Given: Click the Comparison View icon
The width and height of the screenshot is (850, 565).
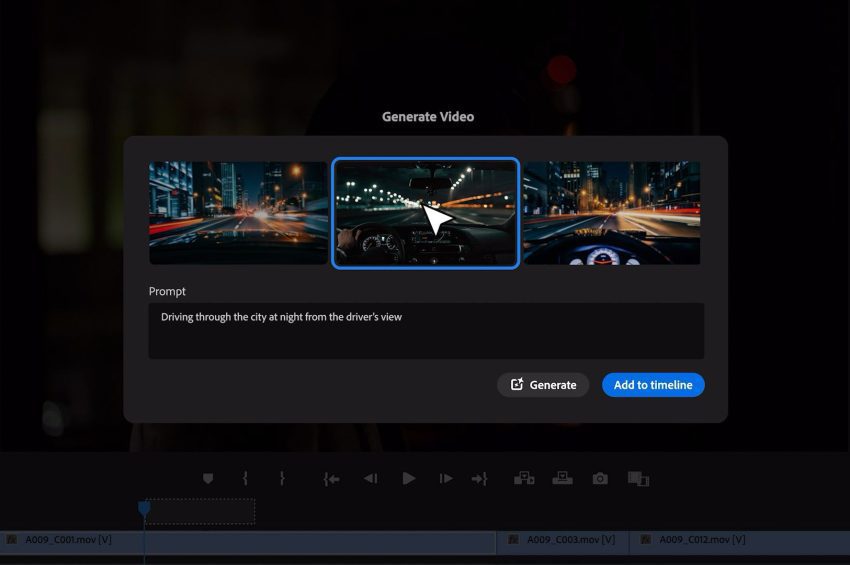Looking at the screenshot, I should click(638, 479).
